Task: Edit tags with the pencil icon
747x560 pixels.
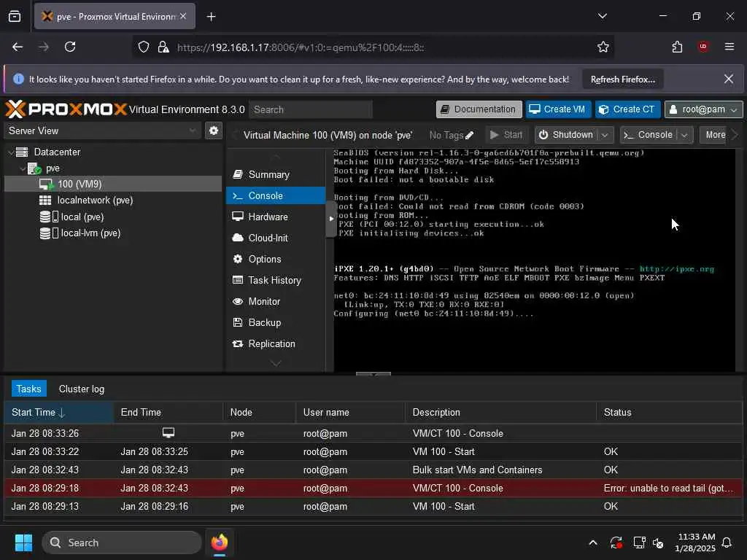Action: pyautogui.click(x=469, y=135)
